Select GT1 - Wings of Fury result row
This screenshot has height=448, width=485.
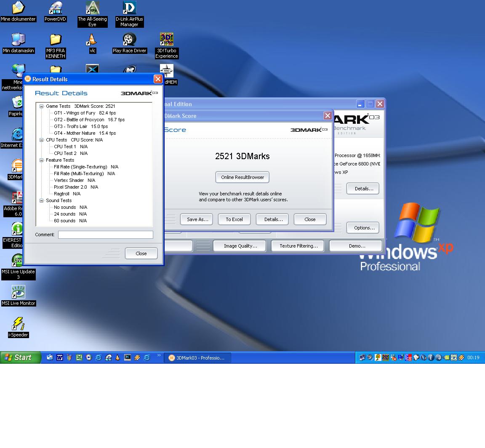(85, 113)
